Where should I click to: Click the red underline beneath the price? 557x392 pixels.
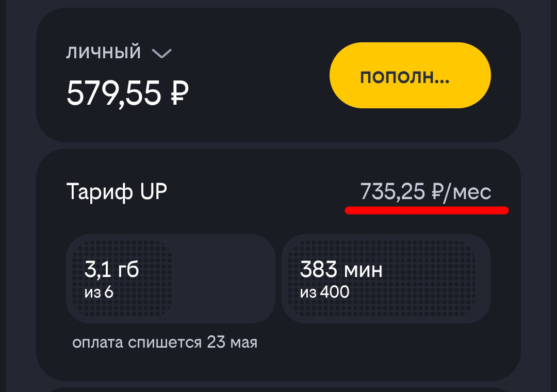pos(427,210)
